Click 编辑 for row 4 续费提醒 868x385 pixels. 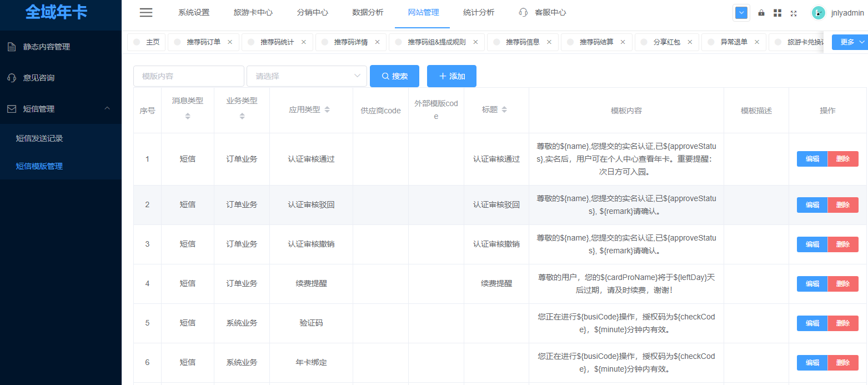(x=812, y=284)
